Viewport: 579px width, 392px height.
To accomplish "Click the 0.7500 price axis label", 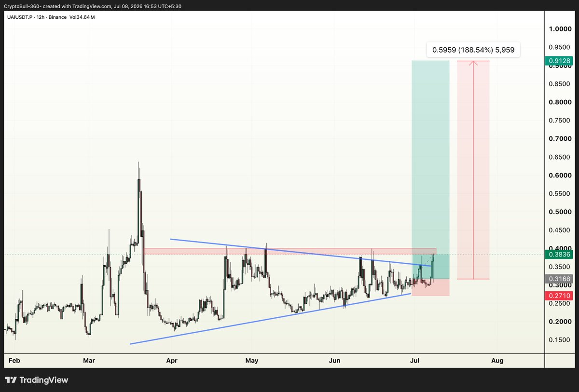I will point(560,121).
